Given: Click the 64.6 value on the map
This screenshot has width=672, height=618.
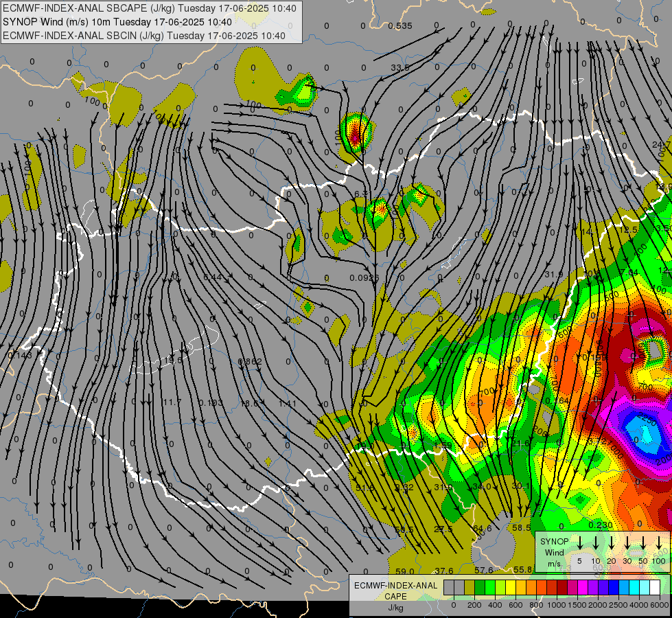Looking at the screenshot, I should coord(482,528).
